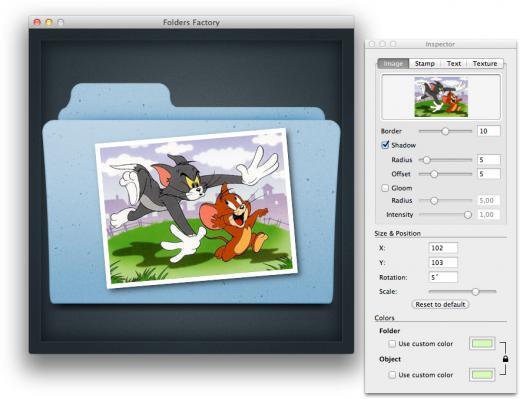Click the yellow minimize button of Folders Factory
520x399 pixels.
tap(49, 22)
